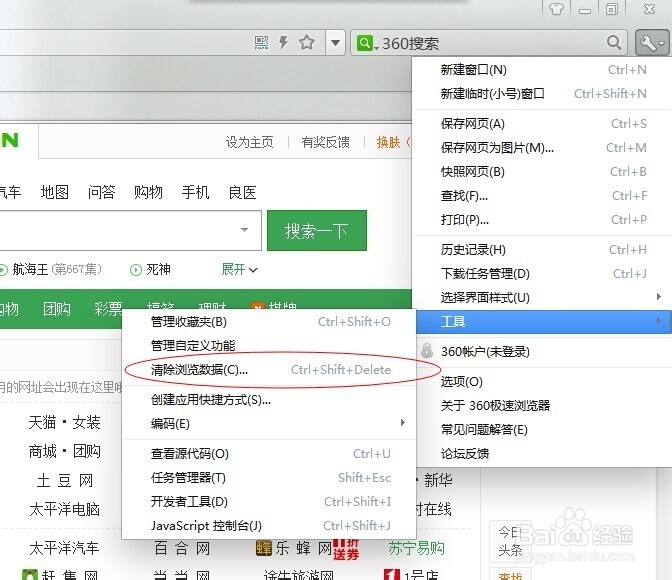Open 彩票 in green nav bar
The width and height of the screenshot is (672, 580).
click(x=108, y=309)
